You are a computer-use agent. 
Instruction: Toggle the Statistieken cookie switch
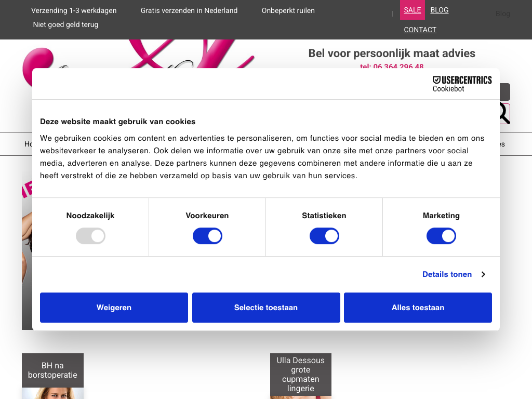click(324, 236)
